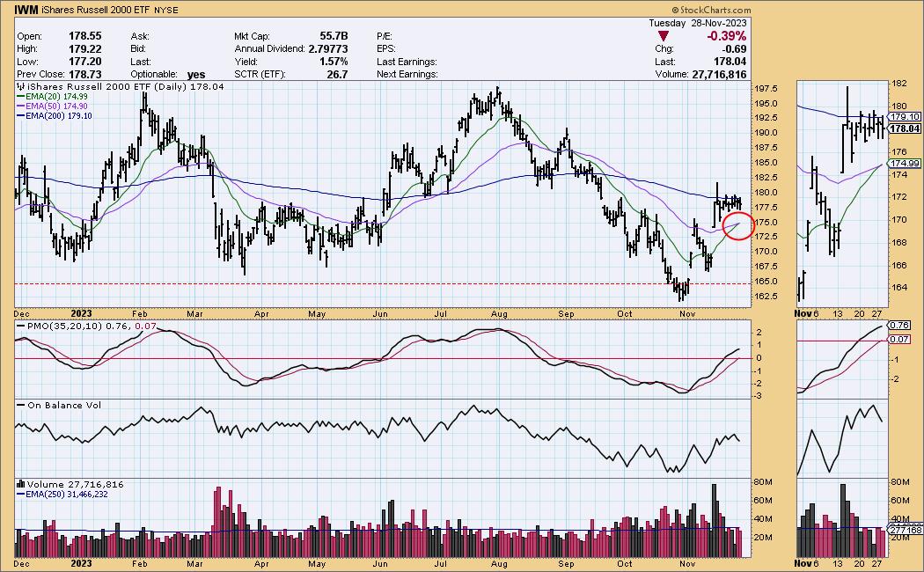Click the purple EMA(50) legend line swatch
The image size is (924, 572).
tap(20, 106)
